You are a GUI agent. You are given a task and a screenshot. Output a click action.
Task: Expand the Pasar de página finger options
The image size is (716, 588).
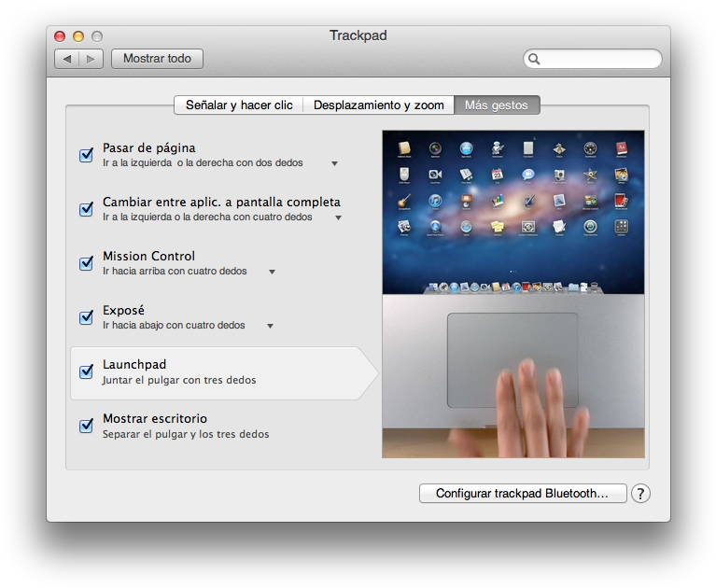pos(334,163)
